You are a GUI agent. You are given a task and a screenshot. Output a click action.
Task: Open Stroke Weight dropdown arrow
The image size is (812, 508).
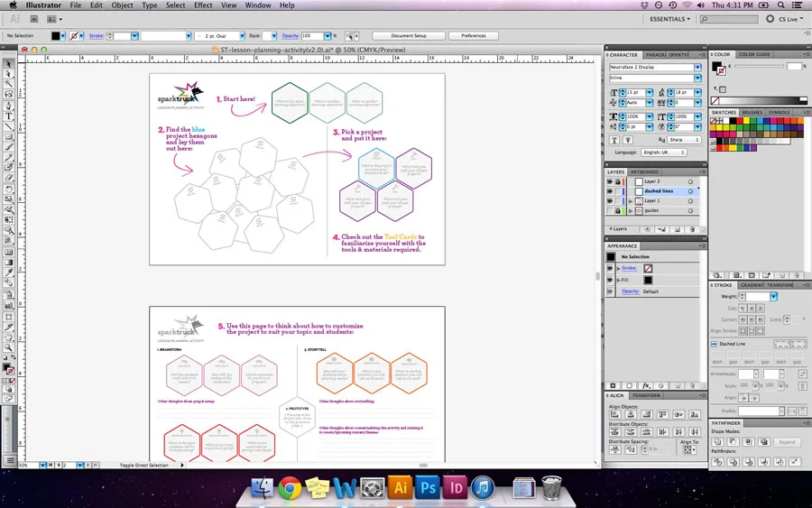pyautogui.click(x=773, y=297)
